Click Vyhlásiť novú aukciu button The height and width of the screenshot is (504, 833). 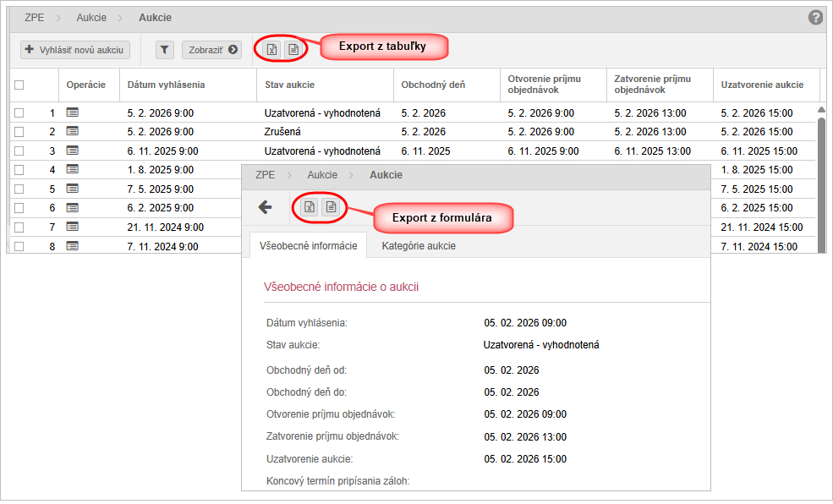pyautogui.click(x=74, y=50)
